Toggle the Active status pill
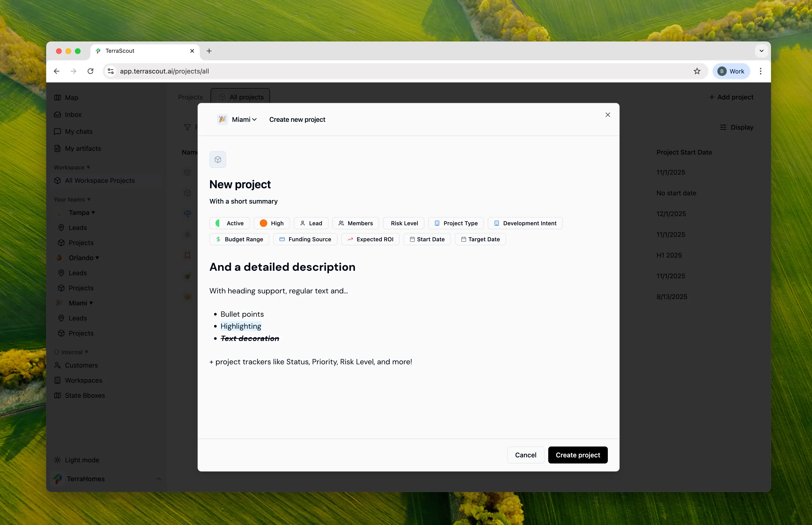Image resolution: width=812 pixels, height=525 pixels. (230, 223)
